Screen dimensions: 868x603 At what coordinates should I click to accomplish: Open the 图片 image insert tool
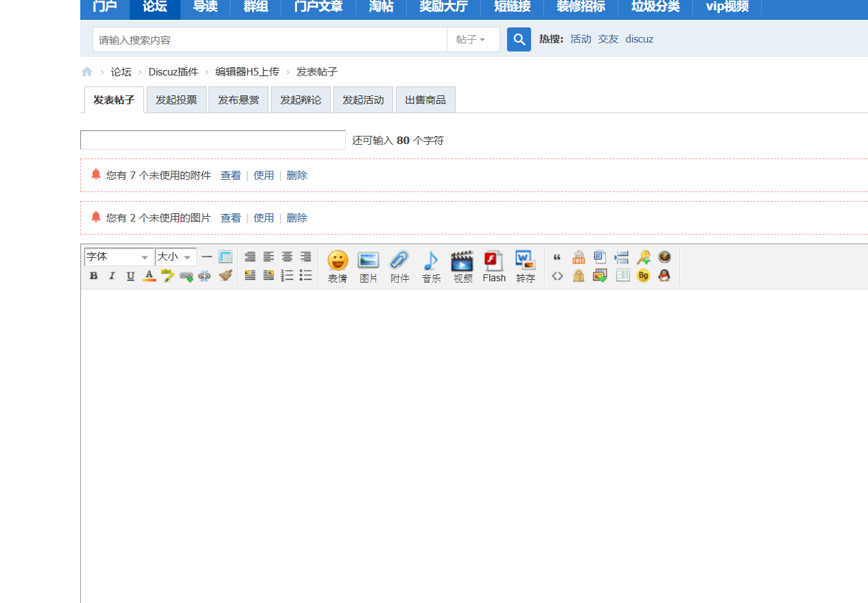pyautogui.click(x=368, y=266)
